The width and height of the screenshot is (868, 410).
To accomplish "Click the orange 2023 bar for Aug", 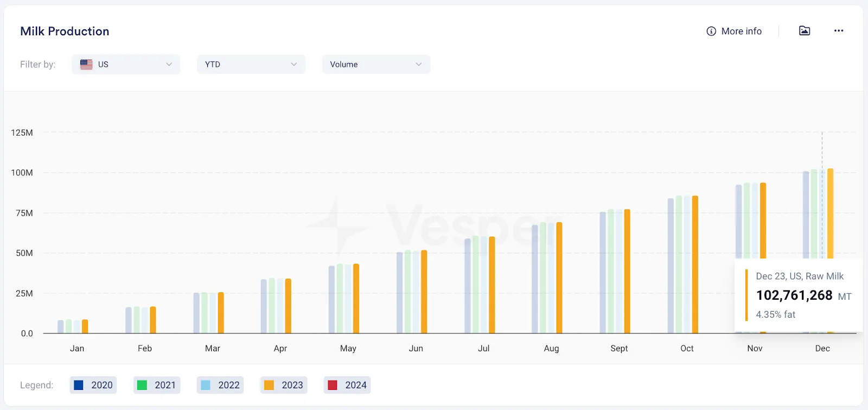I will pyautogui.click(x=559, y=277).
